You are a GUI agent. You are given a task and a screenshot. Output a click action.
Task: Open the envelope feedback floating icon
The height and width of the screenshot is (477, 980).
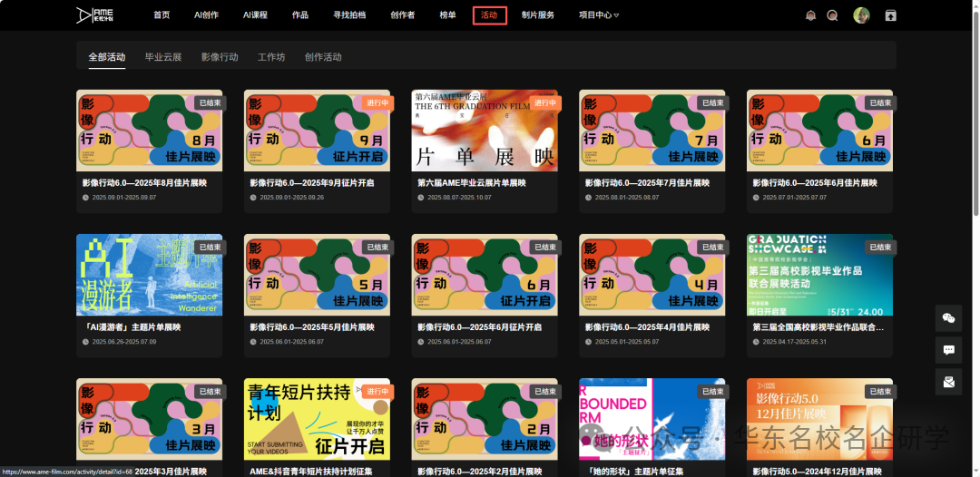point(948,382)
